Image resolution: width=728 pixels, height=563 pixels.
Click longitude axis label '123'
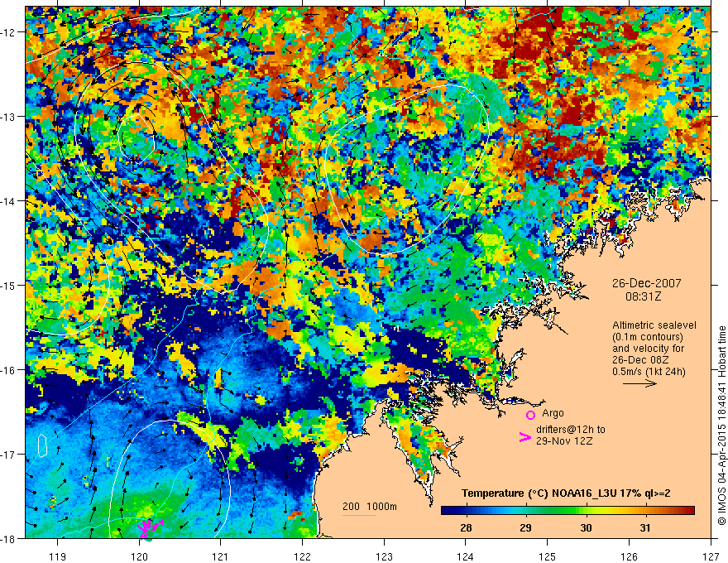point(384,556)
